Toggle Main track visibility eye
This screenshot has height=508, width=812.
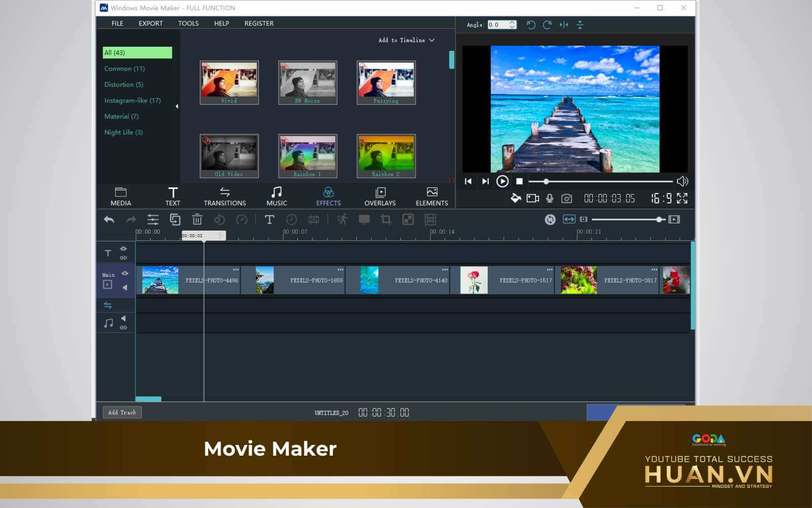pos(125,273)
